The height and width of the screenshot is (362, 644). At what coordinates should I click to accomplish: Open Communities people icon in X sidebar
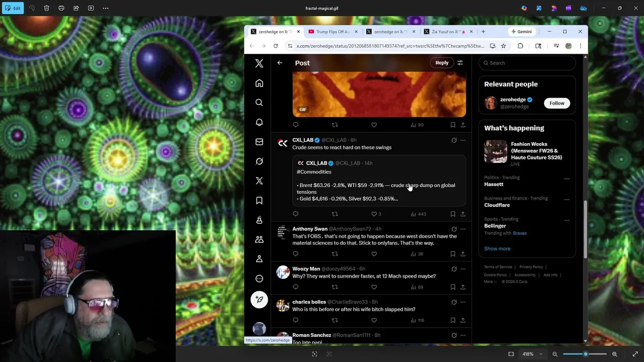pyautogui.click(x=259, y=239)
